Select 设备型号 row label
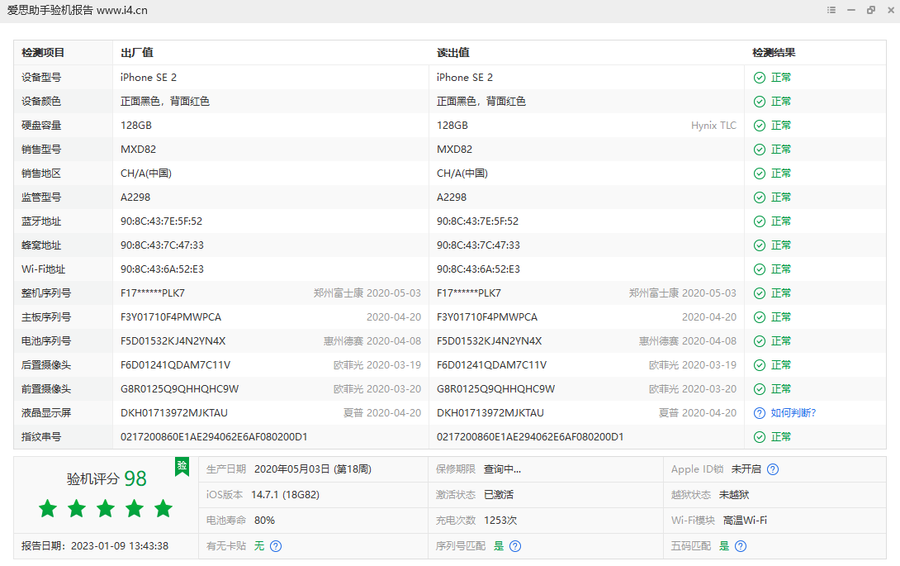This screenshot has height=566, width=900. (x=41, y=77)
